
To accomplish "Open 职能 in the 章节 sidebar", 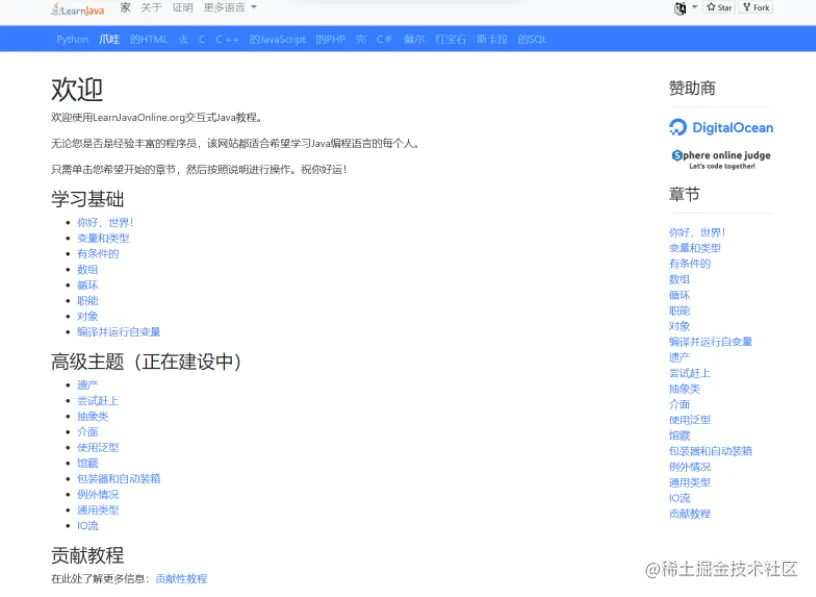I will click(x=679, y=310).
